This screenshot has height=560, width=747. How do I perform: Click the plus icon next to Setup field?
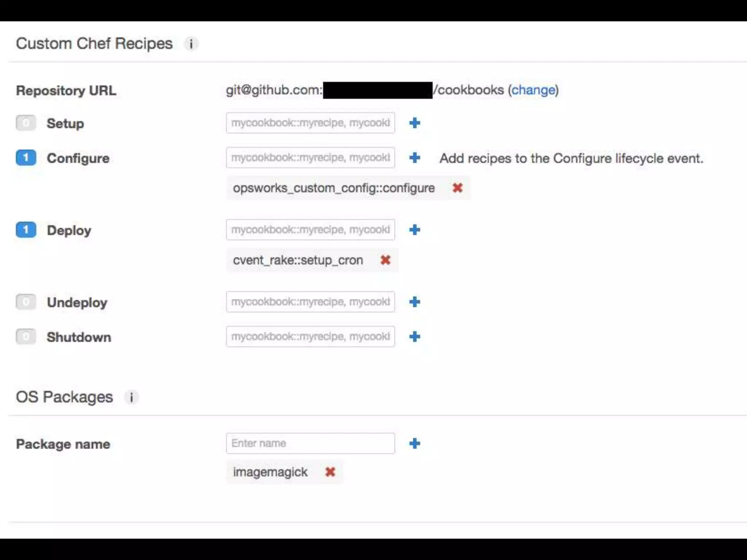click(x=414, y=123)
